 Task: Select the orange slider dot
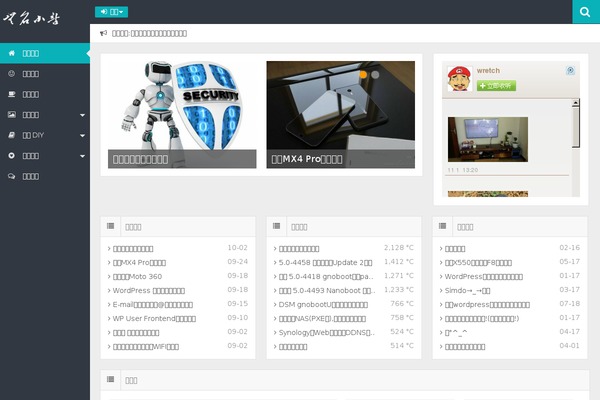363,75
